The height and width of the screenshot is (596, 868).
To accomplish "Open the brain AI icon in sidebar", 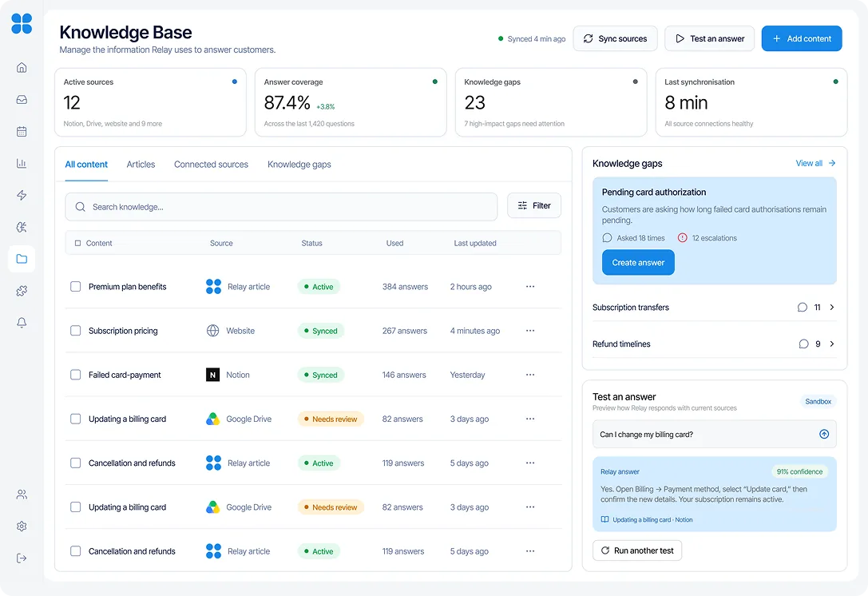I will [x=22, y=227].
